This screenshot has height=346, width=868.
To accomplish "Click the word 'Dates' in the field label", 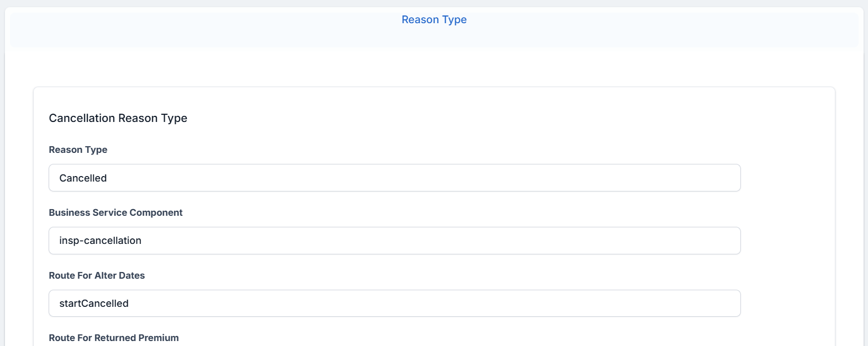I will pos(131,275).
